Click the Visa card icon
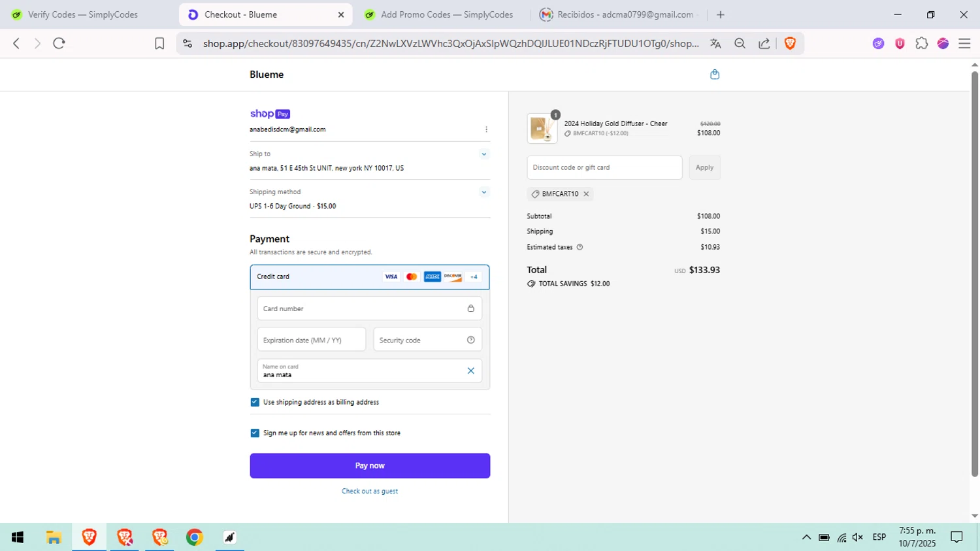Screen dimensions: 980x551 point(391,277)
